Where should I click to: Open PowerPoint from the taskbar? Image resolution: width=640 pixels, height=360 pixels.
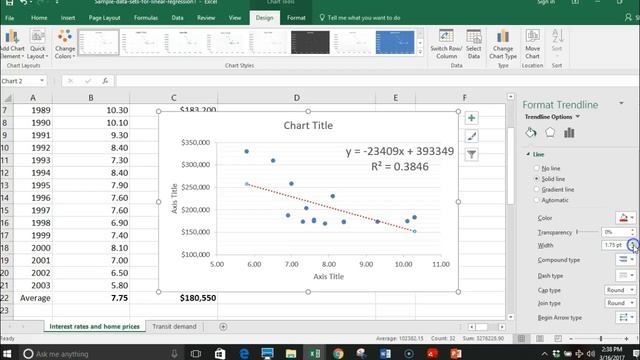click(x=456, y=353)
